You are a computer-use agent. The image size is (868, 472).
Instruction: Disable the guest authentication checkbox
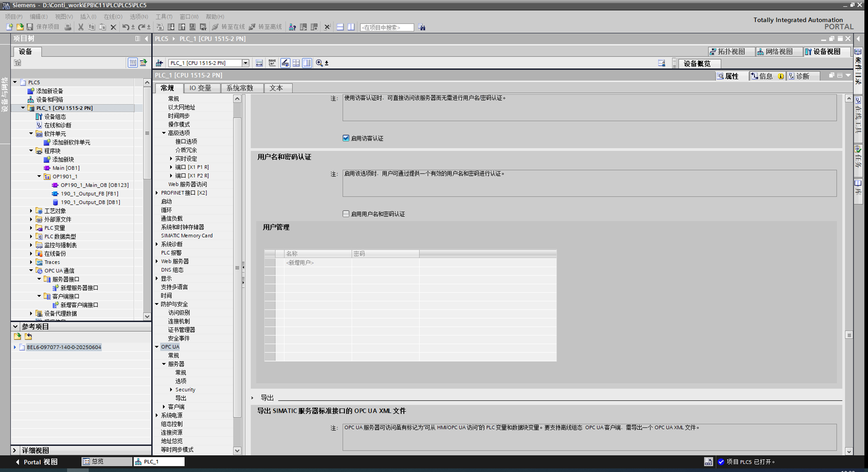pos(346,138)
